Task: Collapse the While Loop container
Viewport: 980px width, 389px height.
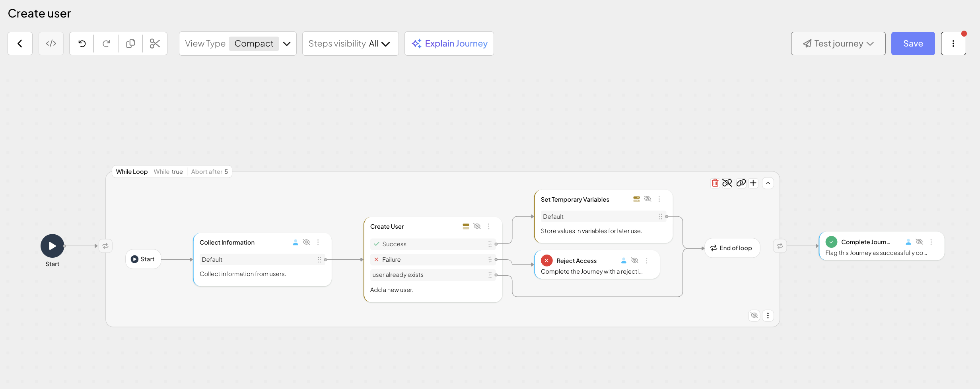Action: pyautogui.click(x=768, y=183)
